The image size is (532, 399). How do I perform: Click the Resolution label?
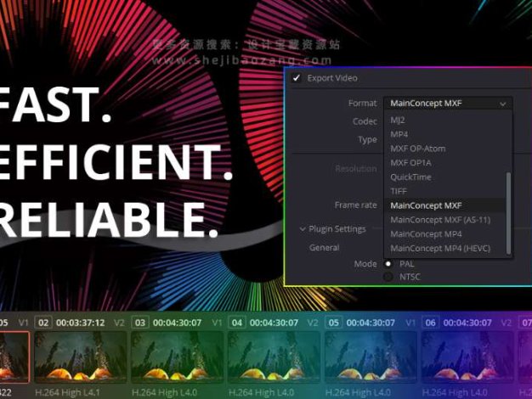(x=356, y=169)
